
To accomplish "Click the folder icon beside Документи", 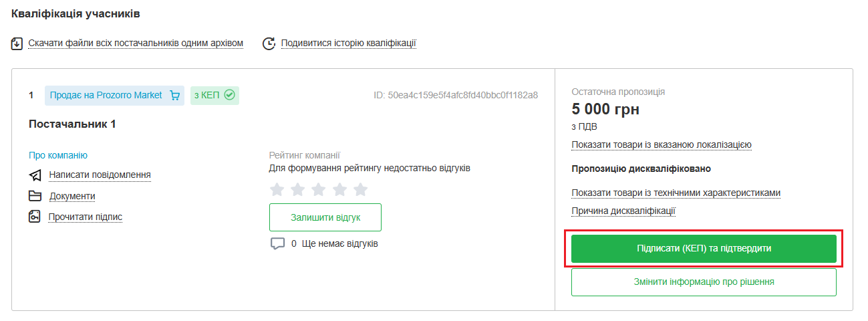I will pyautogui.click(x=35, y=196).
